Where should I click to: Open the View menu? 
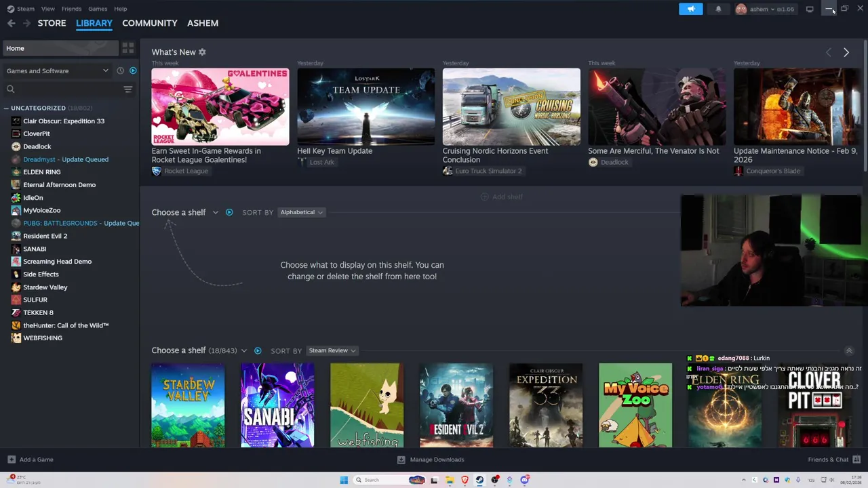click(47, 9)
